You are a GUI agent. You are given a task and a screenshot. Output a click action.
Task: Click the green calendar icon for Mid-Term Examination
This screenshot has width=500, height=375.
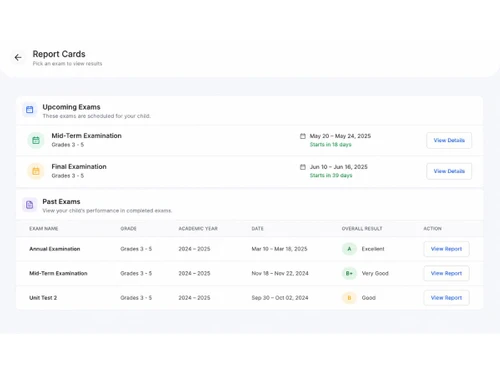click(36, 140)
